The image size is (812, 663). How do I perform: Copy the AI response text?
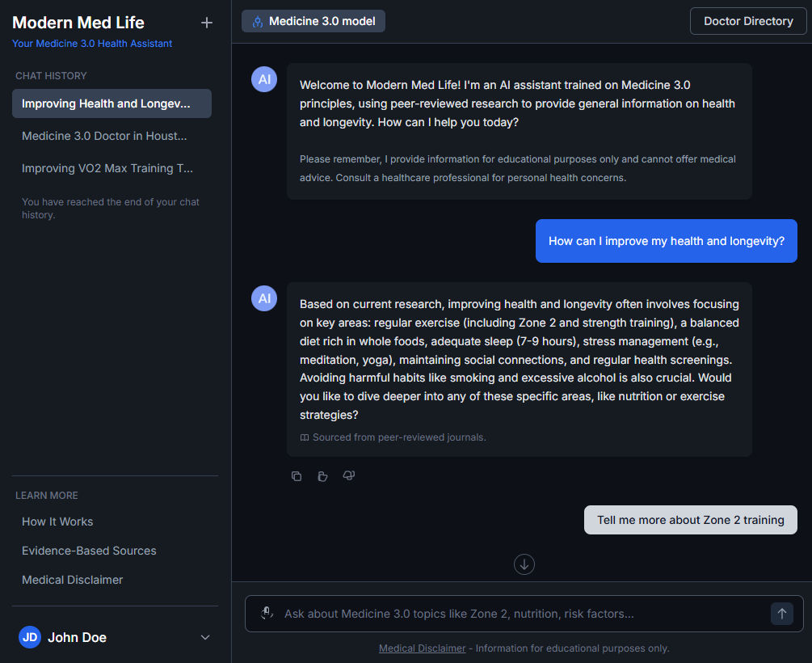[297, 476]
